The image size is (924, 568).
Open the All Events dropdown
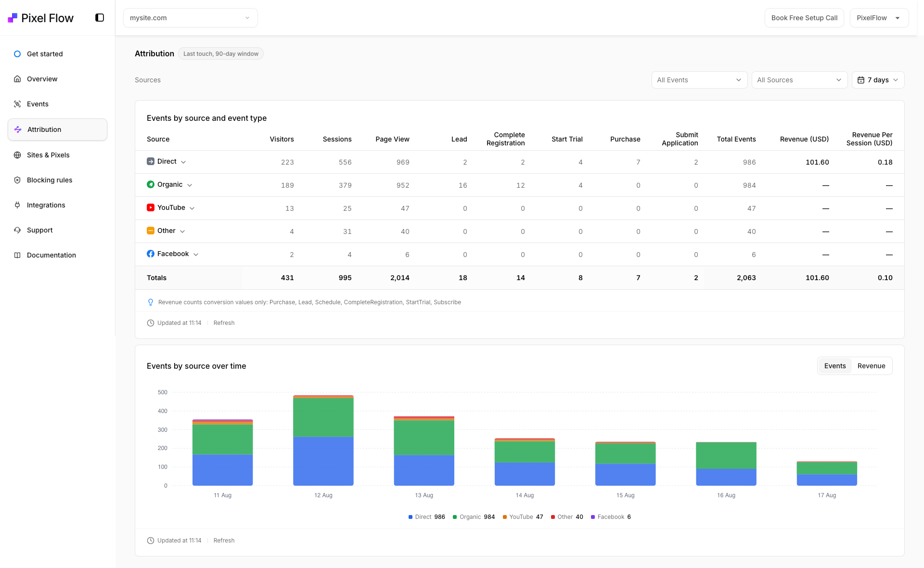699,80
